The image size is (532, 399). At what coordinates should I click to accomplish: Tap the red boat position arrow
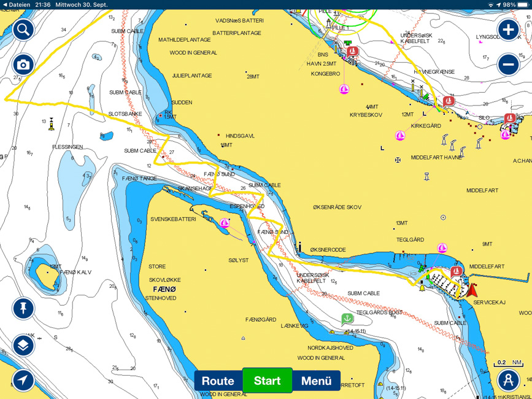click(x=471, y=290)
